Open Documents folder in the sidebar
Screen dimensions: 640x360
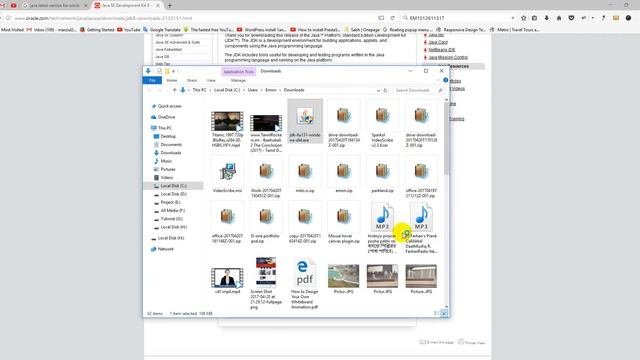pyautogui.click(x=171, y=144)
